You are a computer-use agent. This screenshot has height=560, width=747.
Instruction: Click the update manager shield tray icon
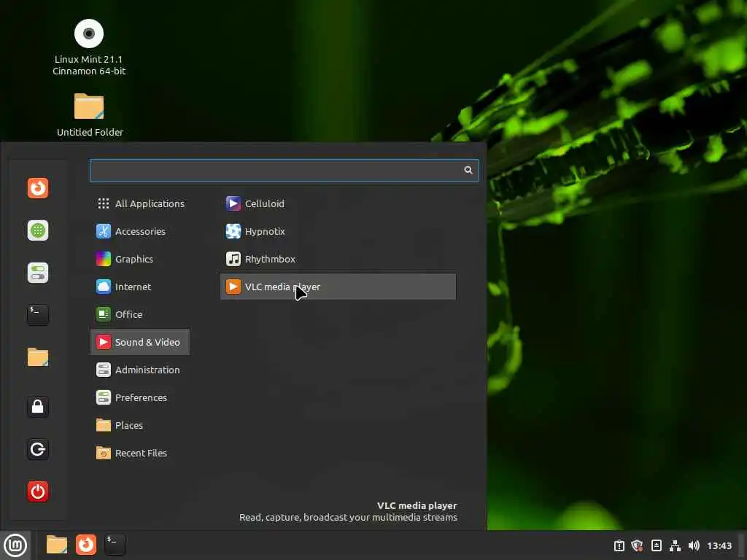(x=637, y=545)
